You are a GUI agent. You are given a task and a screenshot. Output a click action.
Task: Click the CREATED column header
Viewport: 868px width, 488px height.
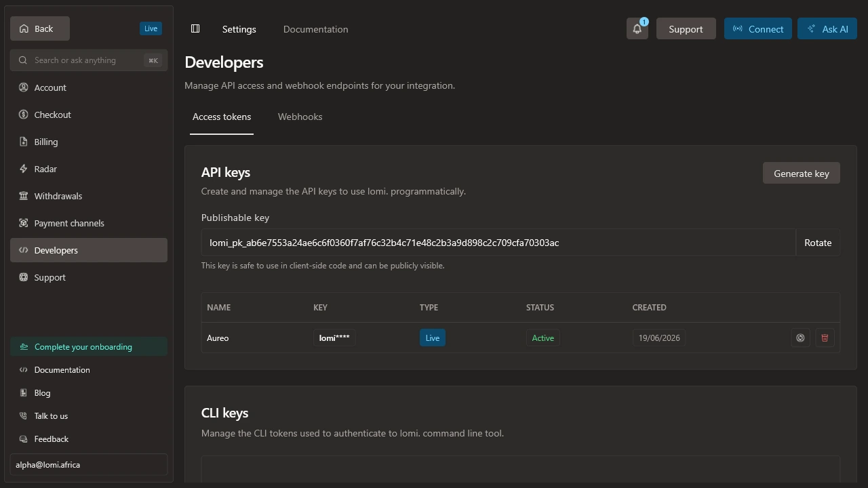click(x=649, y=307)
